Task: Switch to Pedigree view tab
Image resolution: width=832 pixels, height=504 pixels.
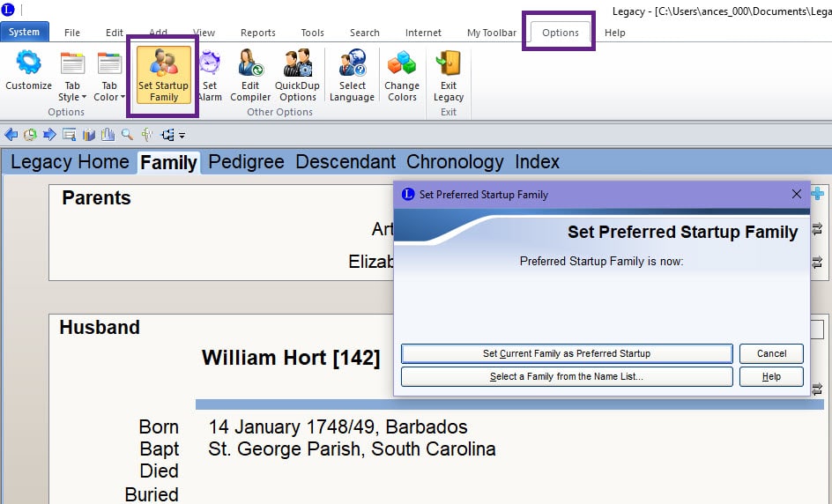Action: coord(246,162)
